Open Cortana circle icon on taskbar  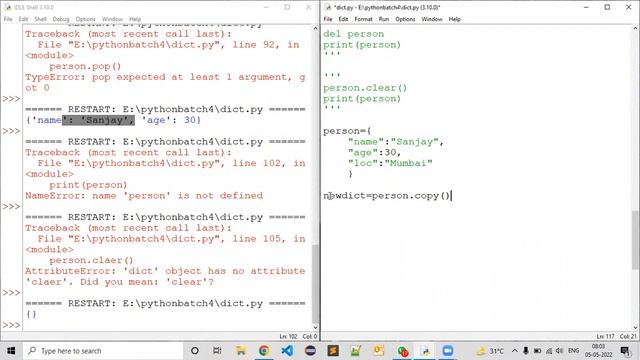coord(195,351)
